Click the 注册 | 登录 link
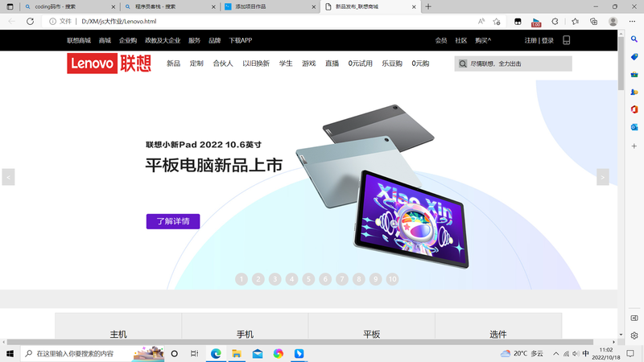 [539, 40]
